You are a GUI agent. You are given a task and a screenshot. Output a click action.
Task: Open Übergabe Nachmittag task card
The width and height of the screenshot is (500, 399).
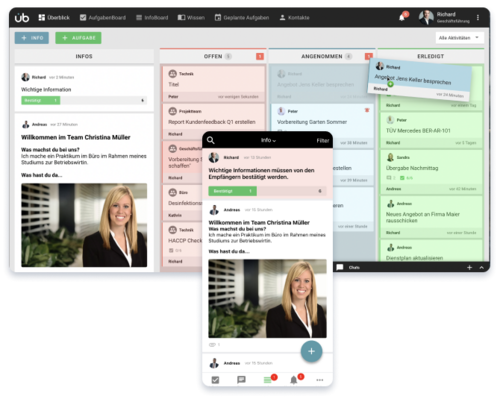pyautogui.click(x=431, y=172)
